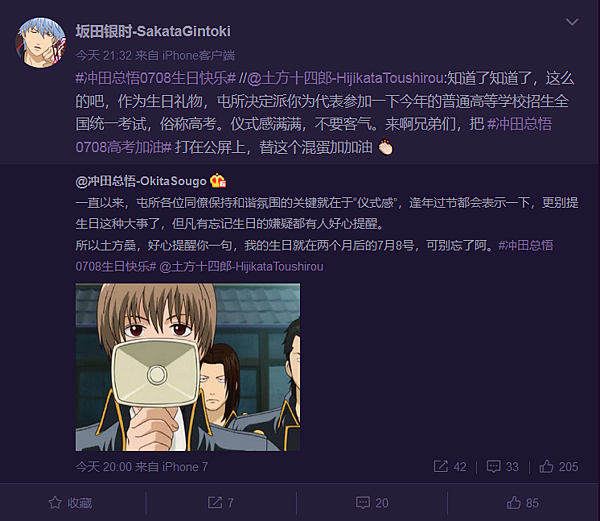Open the 今天 20:00 original post timestamp
600x521 pixels.
(104, 467)
